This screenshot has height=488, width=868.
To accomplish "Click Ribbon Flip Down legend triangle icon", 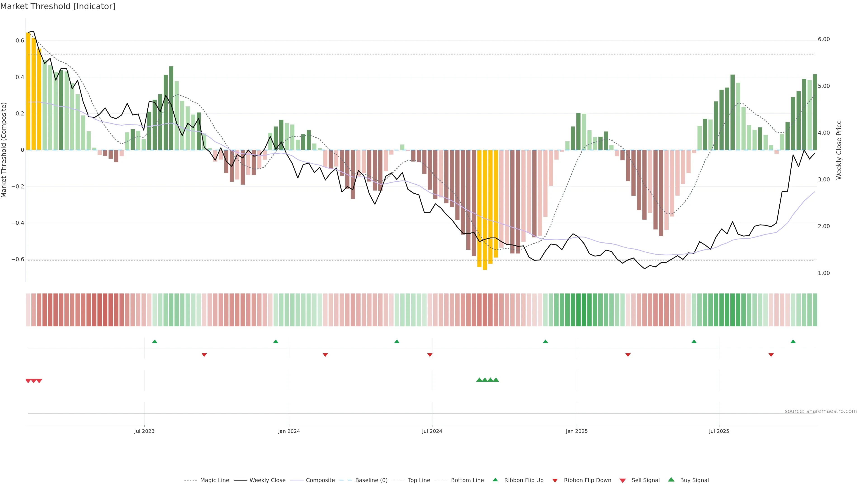I will [x=555, y=480].
